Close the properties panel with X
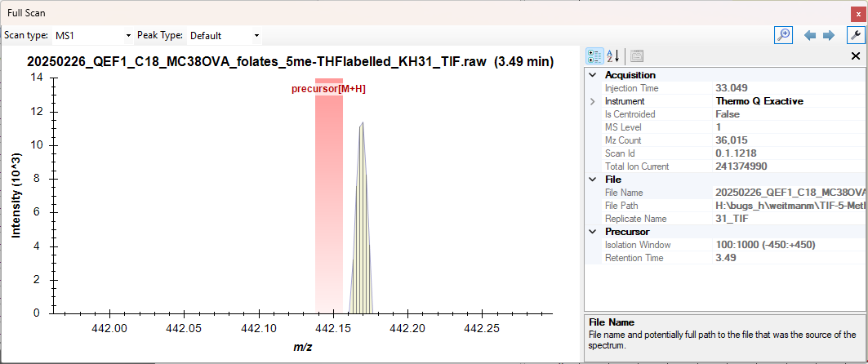868x364 pixels. pos(856,56)
